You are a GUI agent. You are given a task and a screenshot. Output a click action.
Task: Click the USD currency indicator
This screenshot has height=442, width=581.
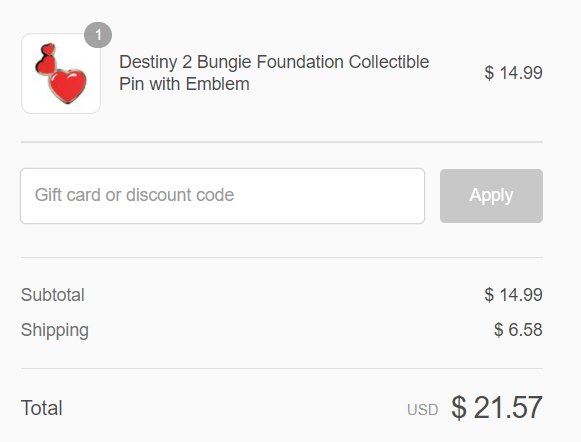(x=422, y=410)
